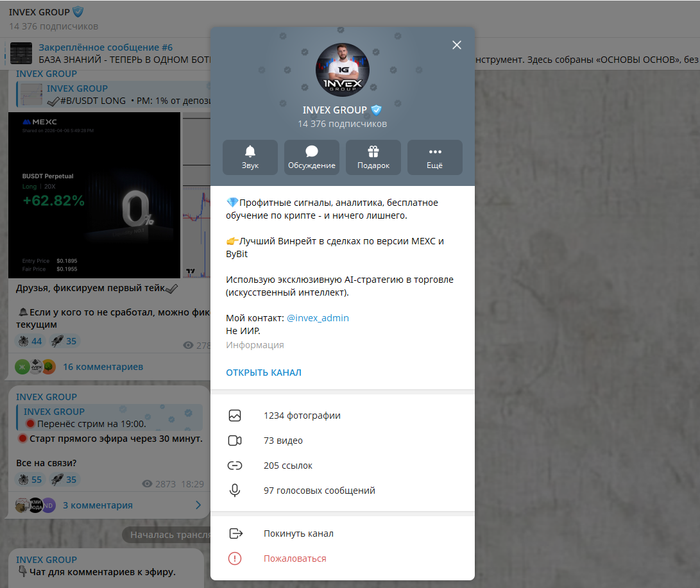
Task: Close the channel info popup
Action: (x=456, y=45)
